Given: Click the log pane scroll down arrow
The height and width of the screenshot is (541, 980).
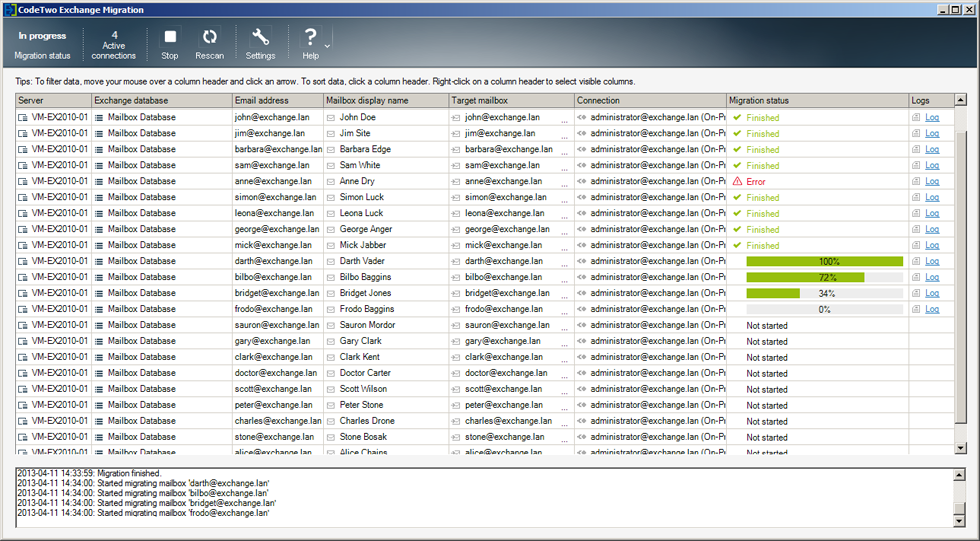Looking at the screenshot, I should (959, 520).
